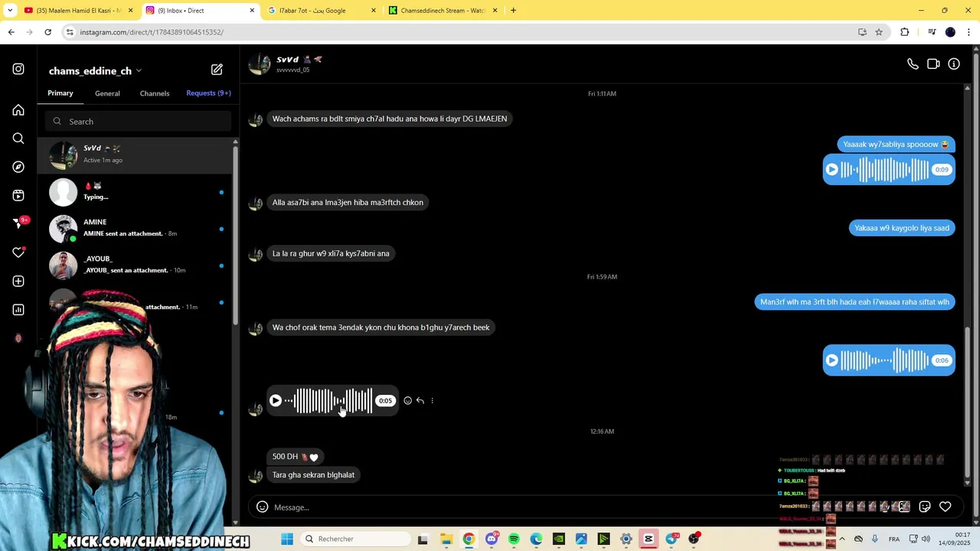Click message '500 DH'
Screen dimensions: 980x551
pyautogui.click(x=295, y=457)
